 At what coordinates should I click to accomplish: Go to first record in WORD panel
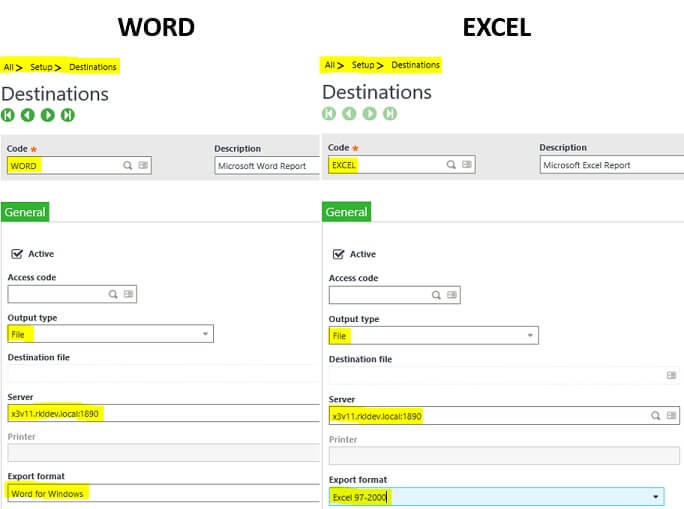pyautogui.click(x=8, y=115)
